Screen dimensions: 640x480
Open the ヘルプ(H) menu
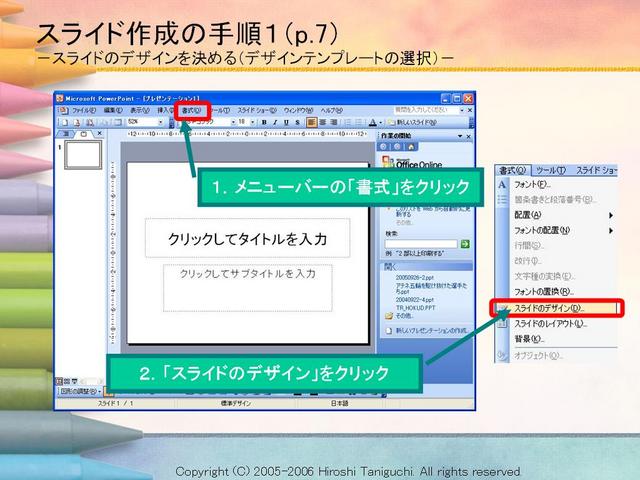point(331,110)
